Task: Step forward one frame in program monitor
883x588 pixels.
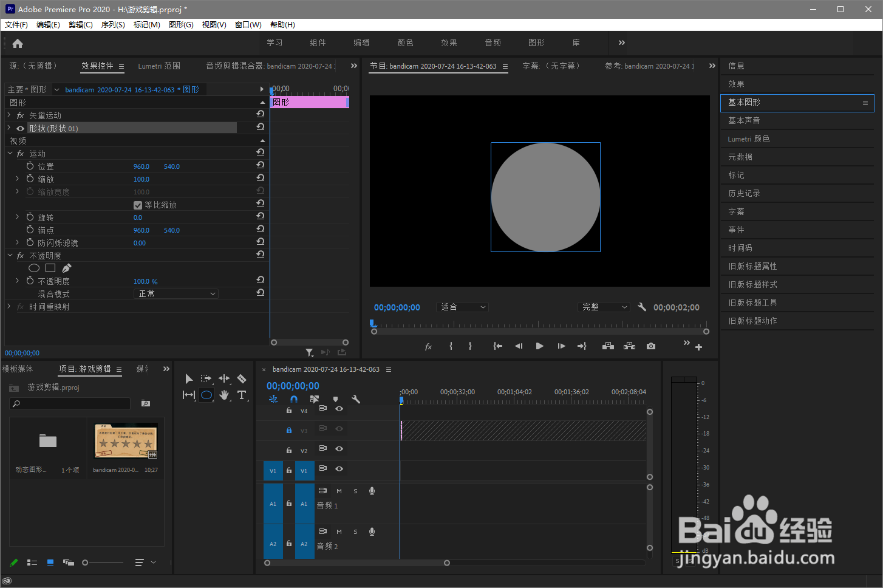Action: 561,346
